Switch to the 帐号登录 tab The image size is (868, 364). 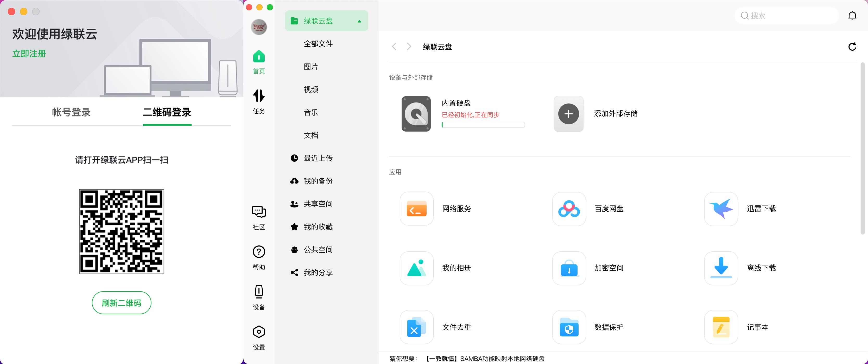pos(71,113)
